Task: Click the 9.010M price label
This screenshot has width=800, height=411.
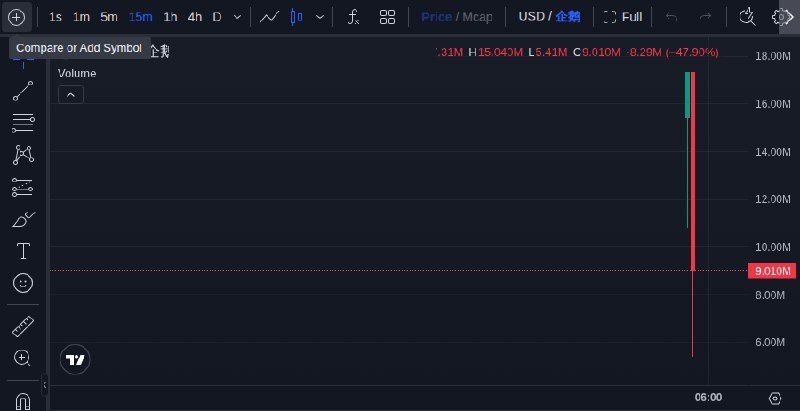Action: point(771,271)
